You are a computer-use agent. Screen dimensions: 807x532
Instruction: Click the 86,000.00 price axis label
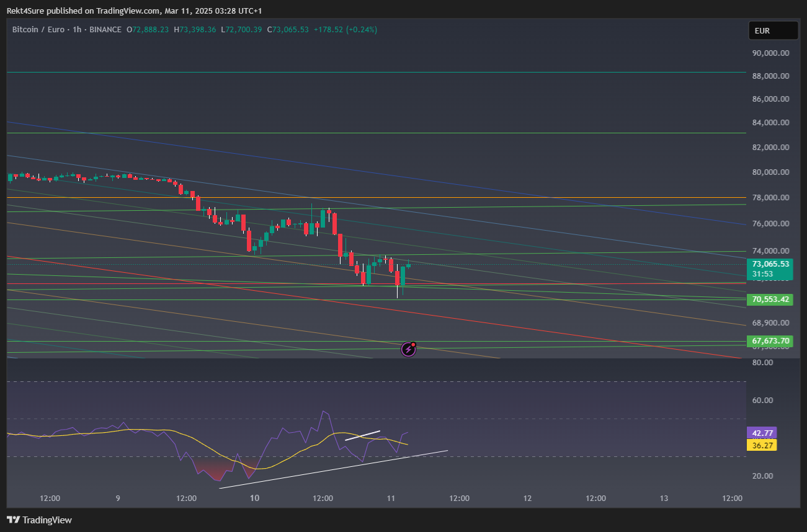[x=770, y=99]
